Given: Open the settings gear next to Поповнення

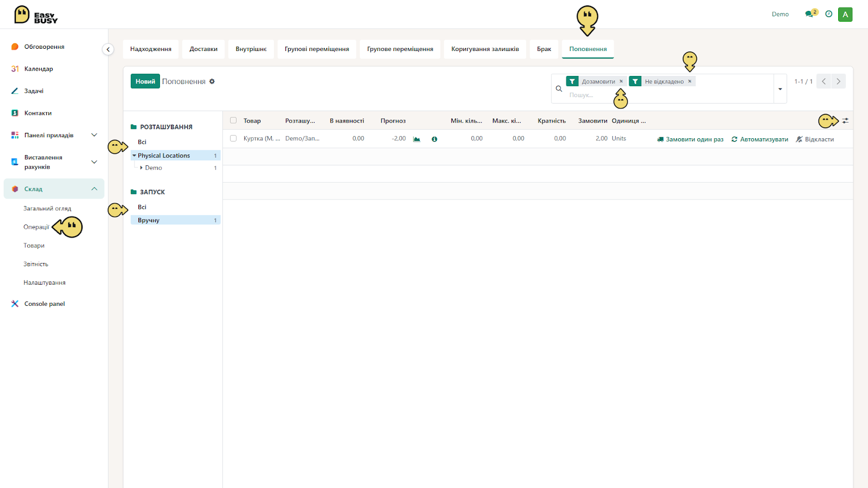Looking at the screenshot, I should coord(212,81).
